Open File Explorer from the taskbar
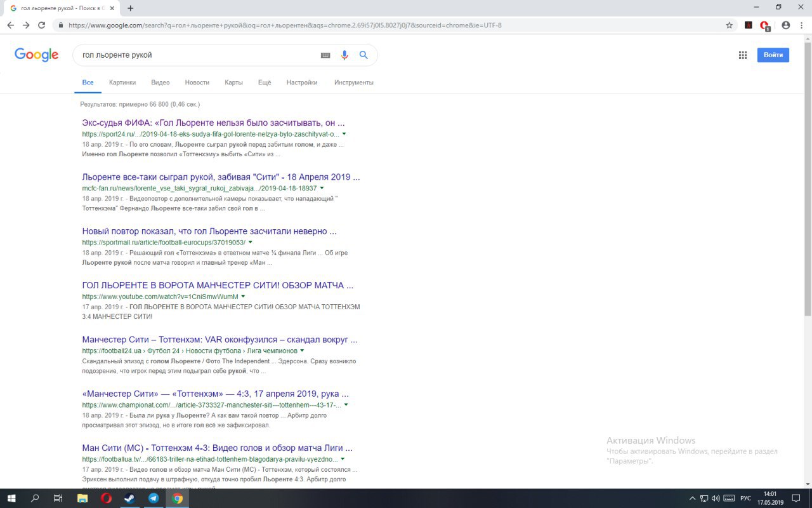Screen dimensions: 812x508 [x=82, y=498]
